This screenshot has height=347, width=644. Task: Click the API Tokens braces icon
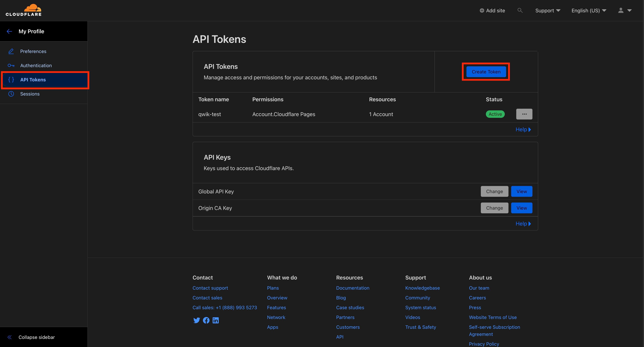(x=11, y=79)
